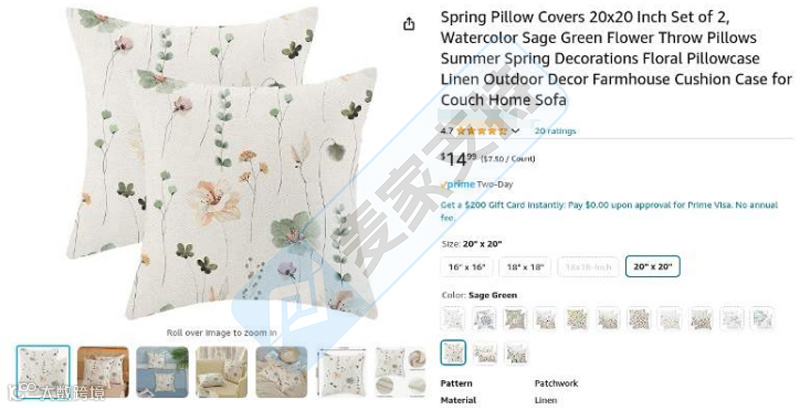Click the Prime Two-Day badge
Viewport: 800px width, 408px height.
tap(477, 185)
